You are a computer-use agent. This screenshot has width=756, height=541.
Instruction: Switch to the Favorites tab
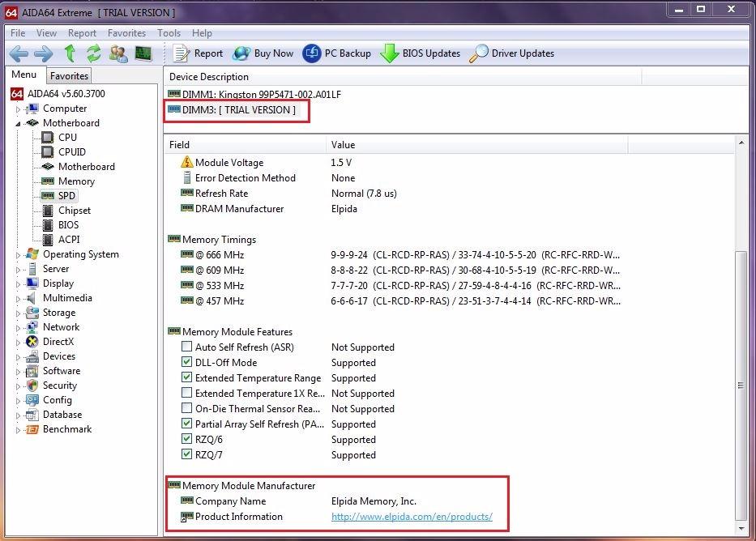(69, 75)
